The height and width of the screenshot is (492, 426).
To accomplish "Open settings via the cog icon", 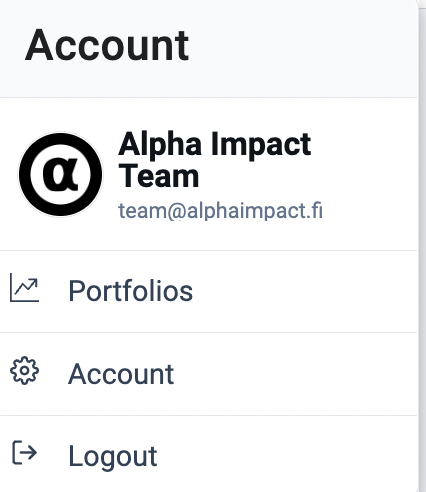I will (24, 371).
